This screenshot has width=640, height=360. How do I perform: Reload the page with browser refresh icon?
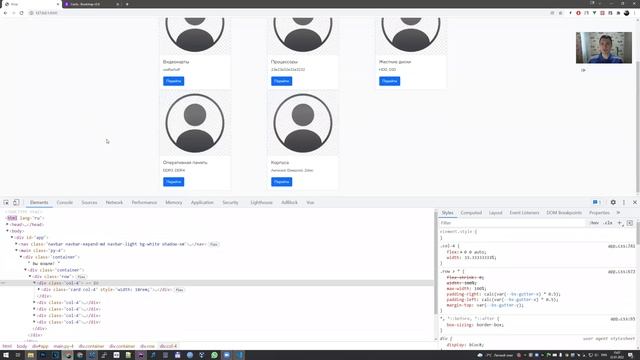(22, 13)
